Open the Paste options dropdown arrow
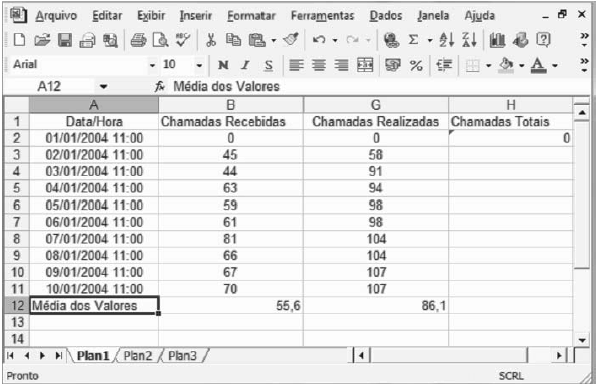This screenshot has height=386, width=598. tap(273, 40)
